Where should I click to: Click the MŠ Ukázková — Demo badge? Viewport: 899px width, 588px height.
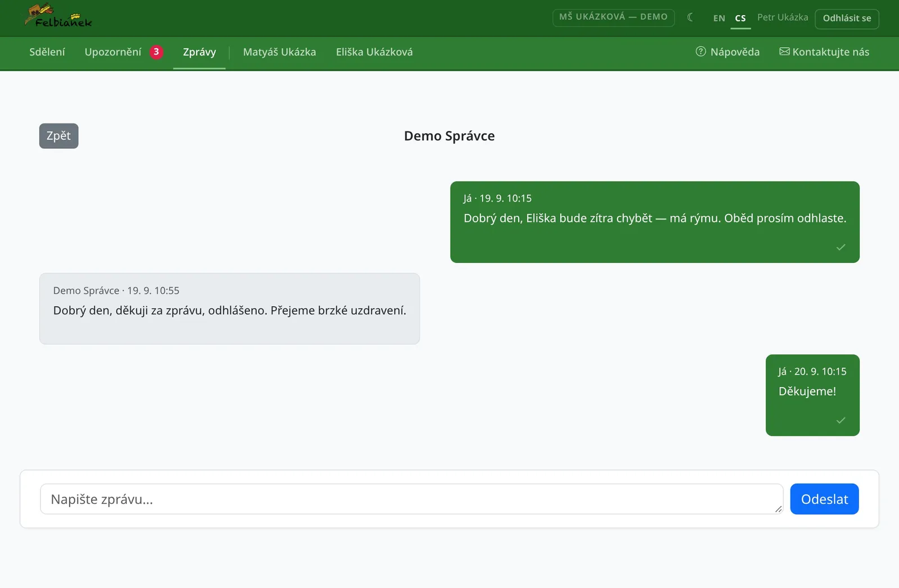tap(614, 17)
